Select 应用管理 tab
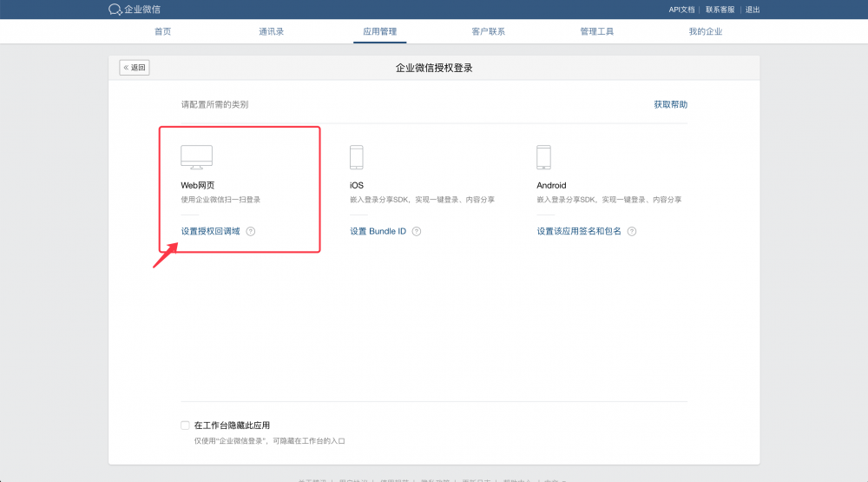Viewport: 868px width, 482px height. (x=380, y=31)
